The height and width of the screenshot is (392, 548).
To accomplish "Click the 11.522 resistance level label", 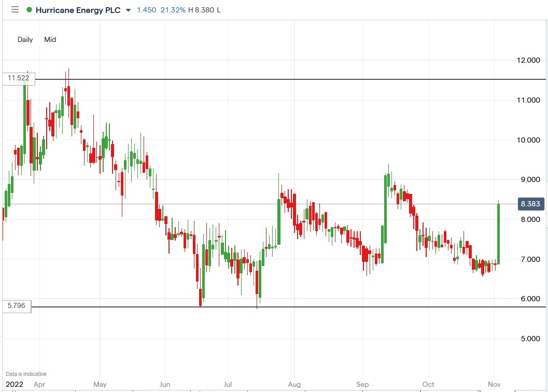I will pos(19,79).
